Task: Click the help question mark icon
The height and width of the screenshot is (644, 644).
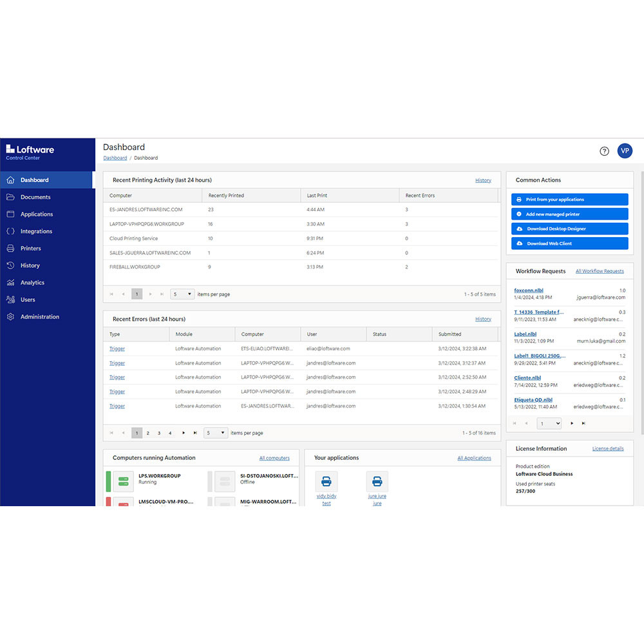Action: (604, 151)
